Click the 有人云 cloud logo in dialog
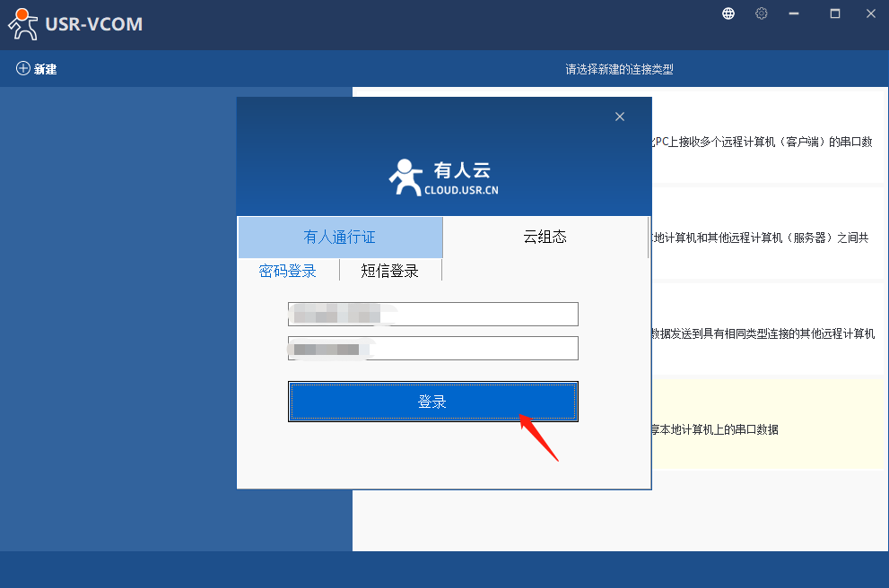This screenshot has width=889, height=588. (443, 177)
